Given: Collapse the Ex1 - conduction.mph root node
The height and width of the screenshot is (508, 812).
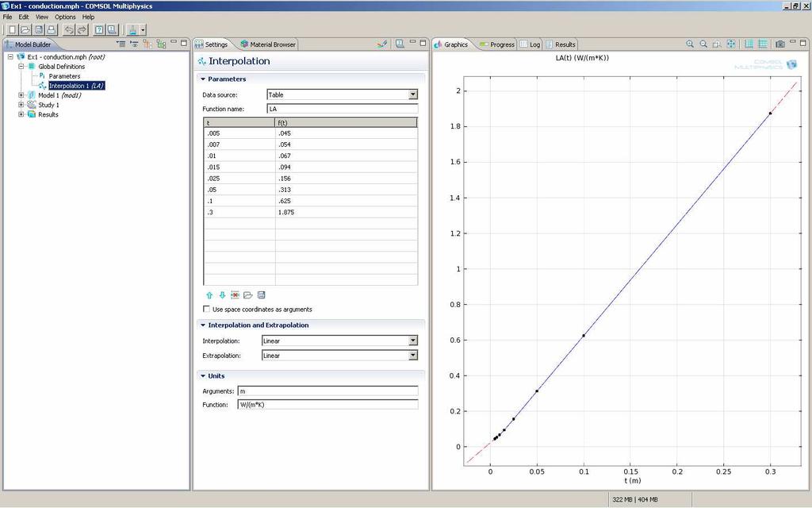Looking at the screenshot, I should pyautogui.click(x=10, y=56).
